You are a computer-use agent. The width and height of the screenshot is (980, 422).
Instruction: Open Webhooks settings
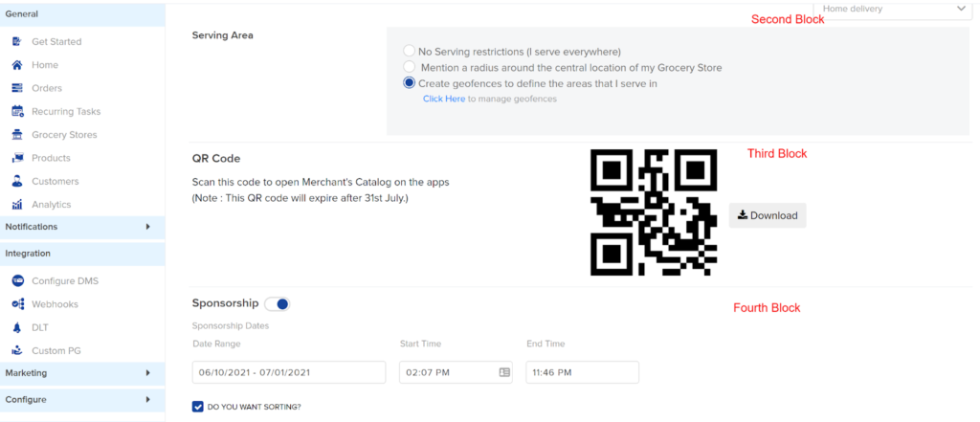tap(55, 304)
